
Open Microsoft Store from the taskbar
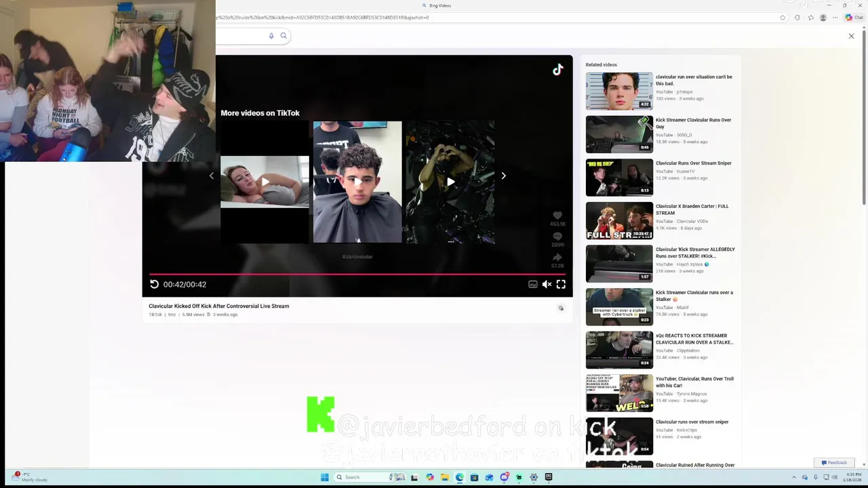pos(474,477)
